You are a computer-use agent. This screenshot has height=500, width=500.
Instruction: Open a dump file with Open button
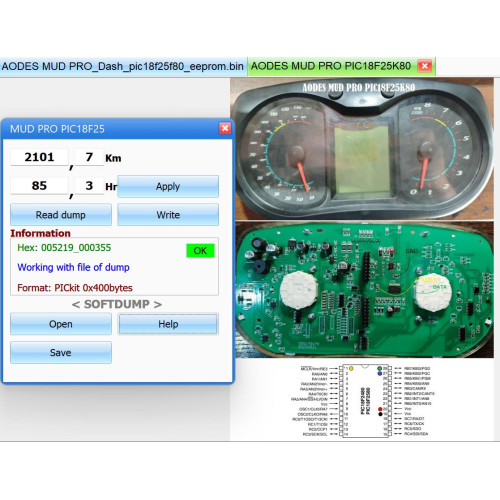click(x=61, y=324)
